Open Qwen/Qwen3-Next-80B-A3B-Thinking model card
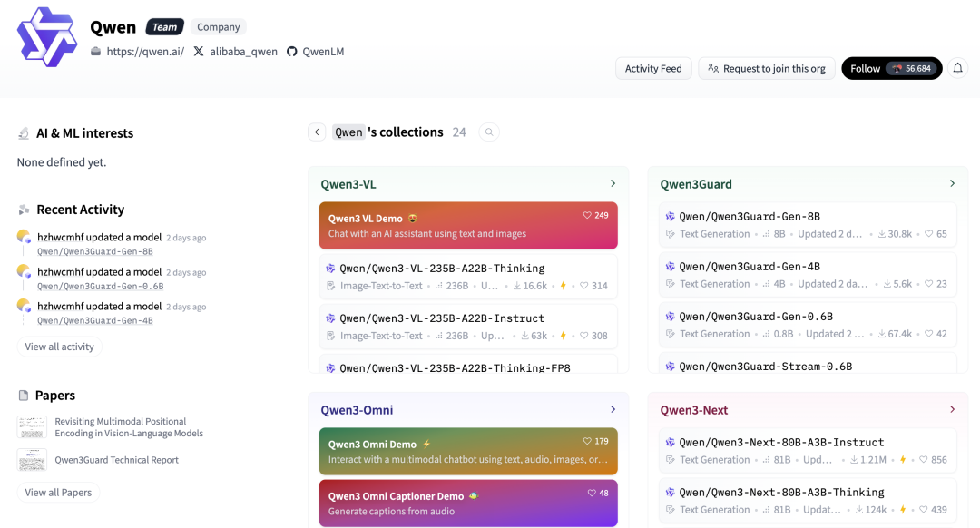Image resolution: width=980 pixels, height=528 pixels. click(x=808, y=501)
